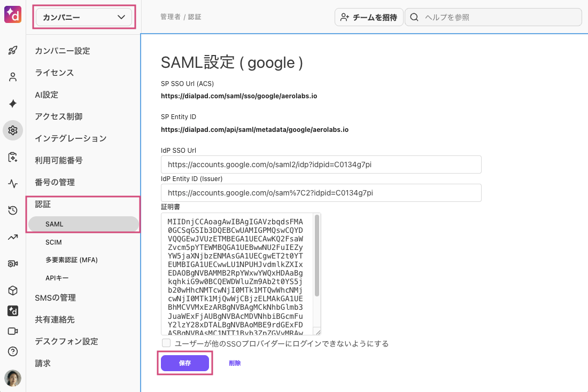The width and height of the screenshot is (588, 392).
Task: Invite team with チームを招待 button
Action: [x=368, y=17]
